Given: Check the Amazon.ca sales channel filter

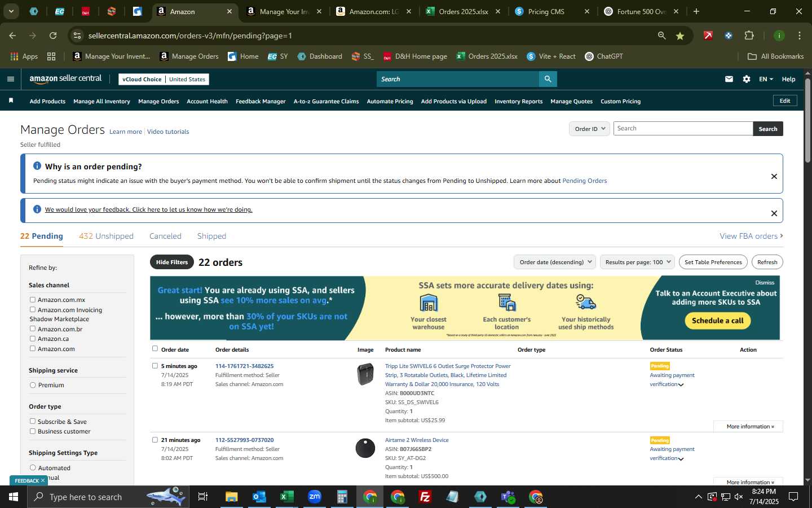Looking at the screenshot, I should (33, 339).
